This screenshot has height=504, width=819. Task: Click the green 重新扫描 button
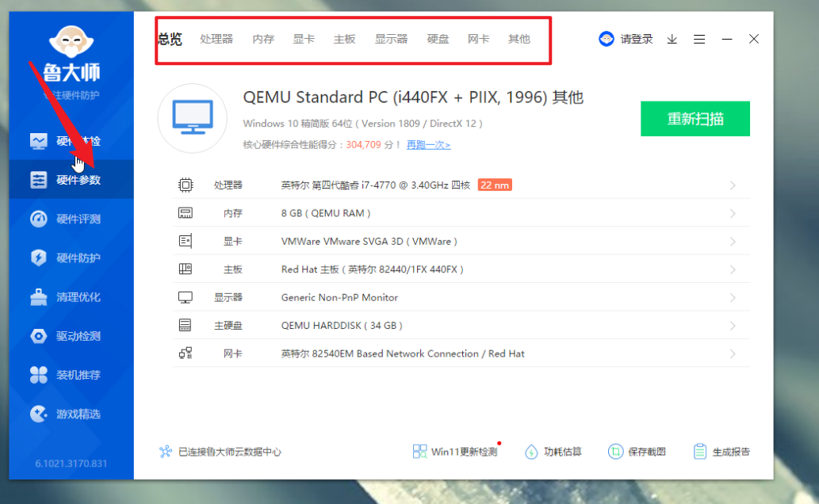695,119
